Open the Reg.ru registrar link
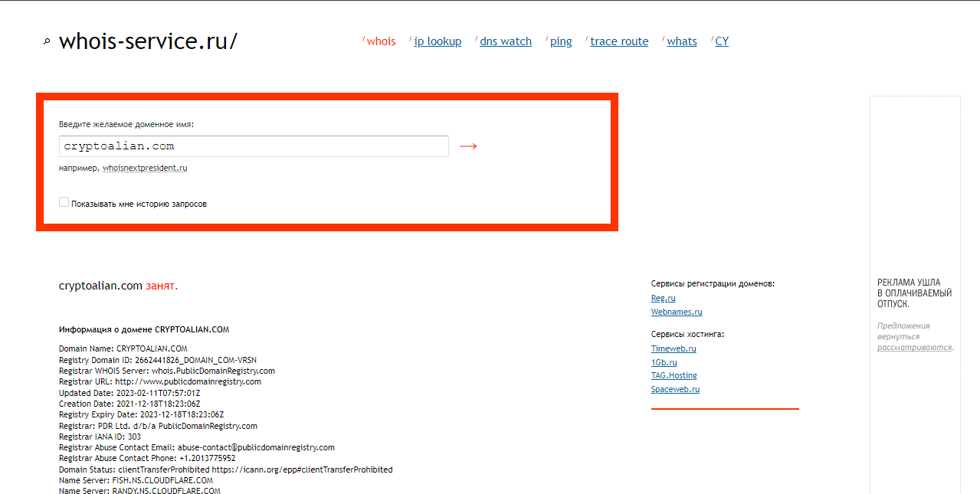The image size is (980, 494). (663, 298)
